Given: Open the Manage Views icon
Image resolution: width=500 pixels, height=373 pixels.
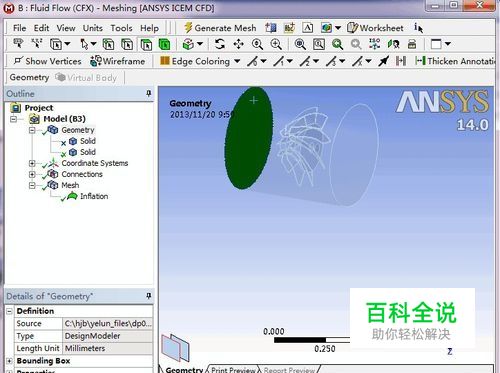Looking at the screenshot, I should (412, 44).
